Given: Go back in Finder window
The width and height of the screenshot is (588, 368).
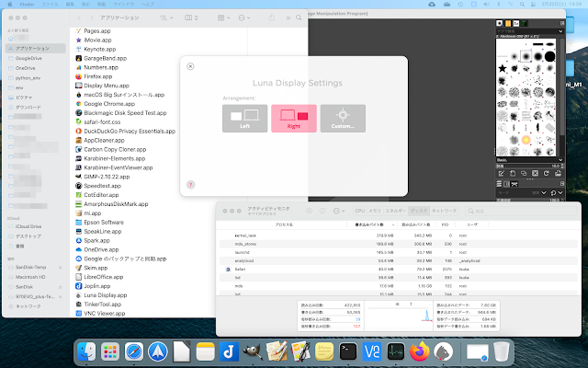Looking at the screenshot, I should tap(79, 17).
